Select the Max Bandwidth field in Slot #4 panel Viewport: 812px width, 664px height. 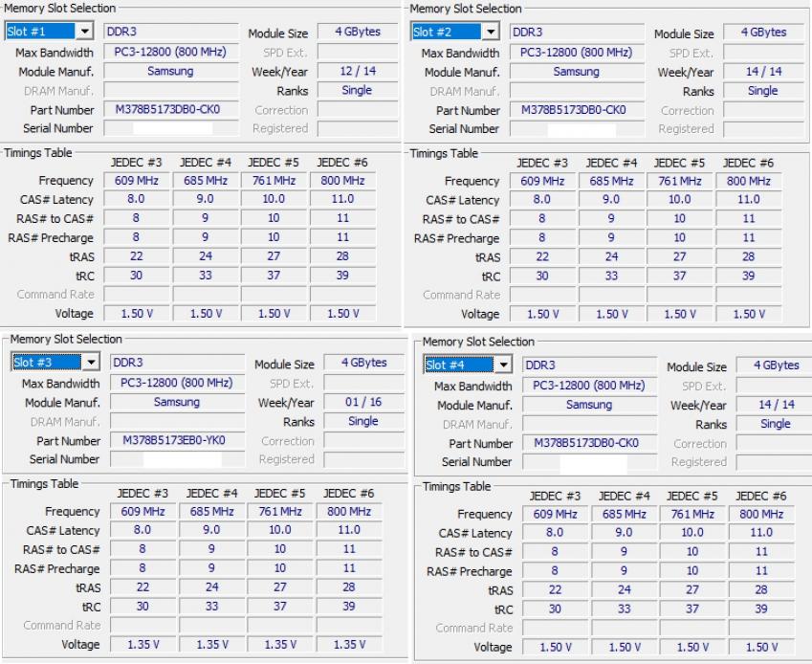(588, 387)
